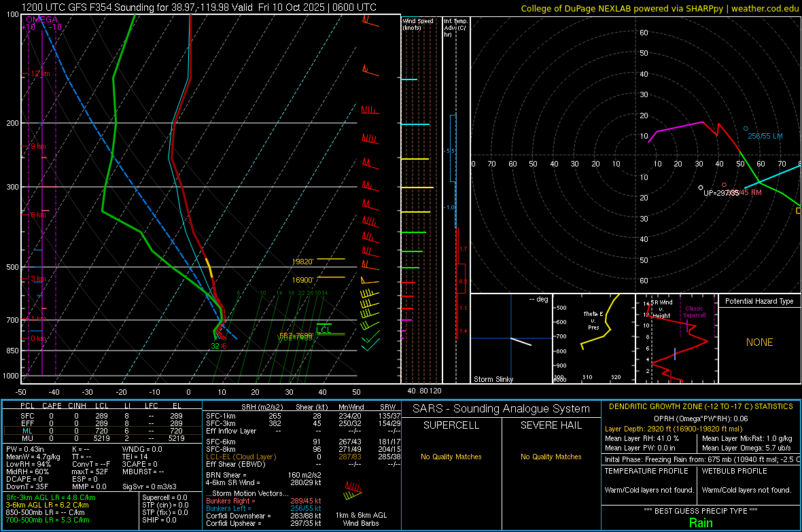
Task: Click the 19820' dendritic zone top marker
Action: tap(303, 262)
